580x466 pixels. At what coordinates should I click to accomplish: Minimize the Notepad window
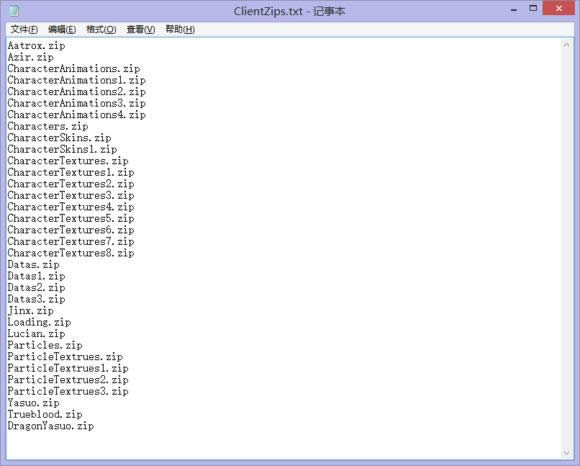point(514,10)
